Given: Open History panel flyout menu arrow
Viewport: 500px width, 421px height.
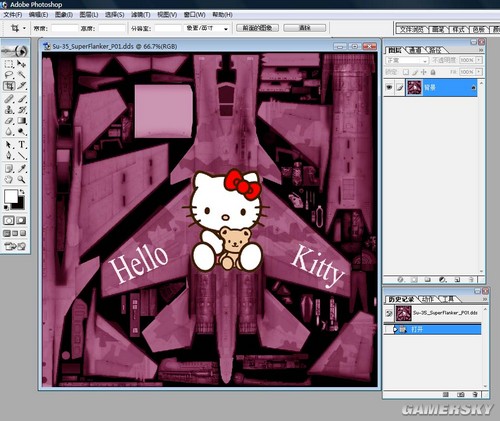Looking at the screenshot, I should pyautogui.click(x=485, y=299).
